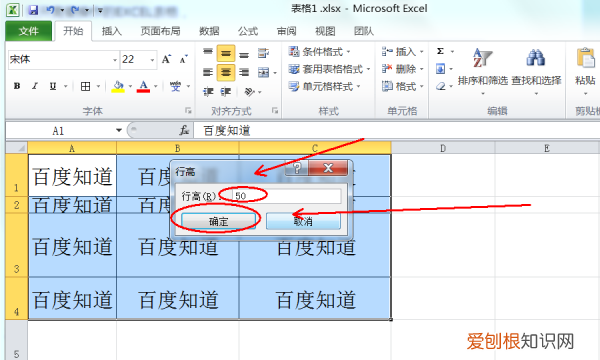Toggle Underline formatting
600x360 pixels.
(53, 86)
